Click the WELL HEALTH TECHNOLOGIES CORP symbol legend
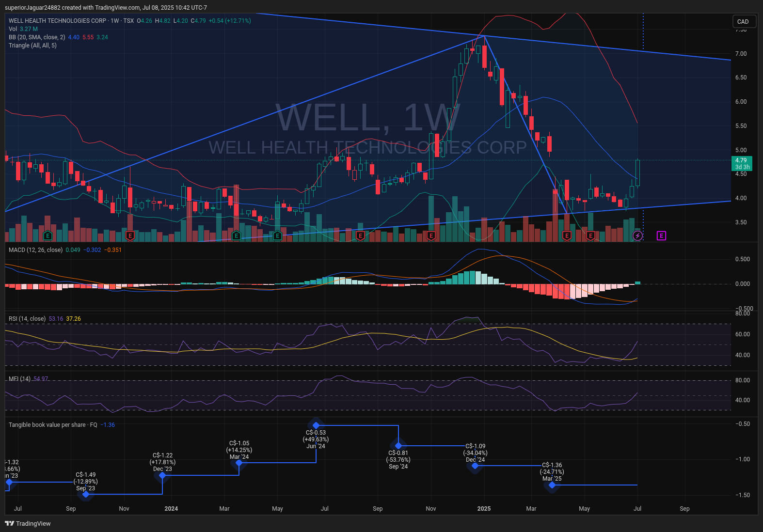The image size is (763, 532). point(57,21)
